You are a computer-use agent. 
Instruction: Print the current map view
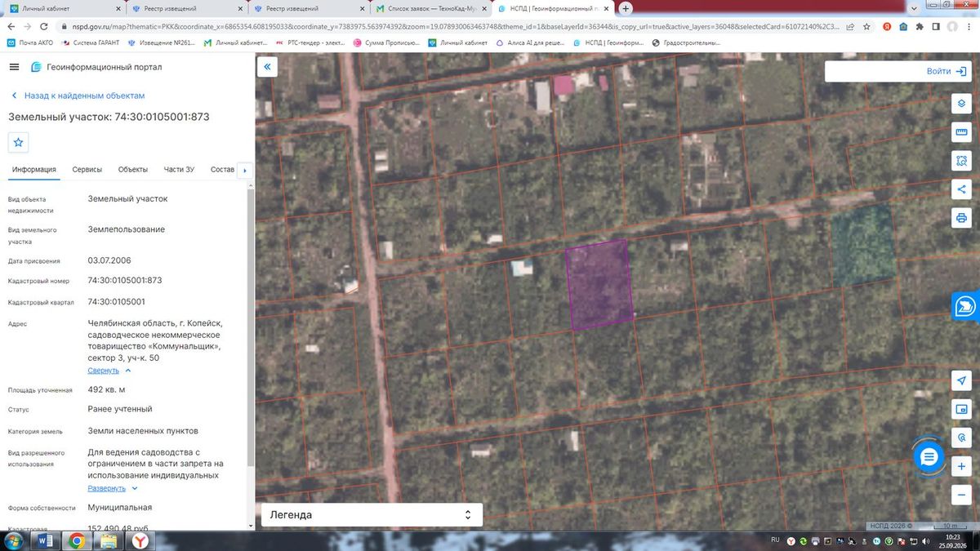coord(961,219)
